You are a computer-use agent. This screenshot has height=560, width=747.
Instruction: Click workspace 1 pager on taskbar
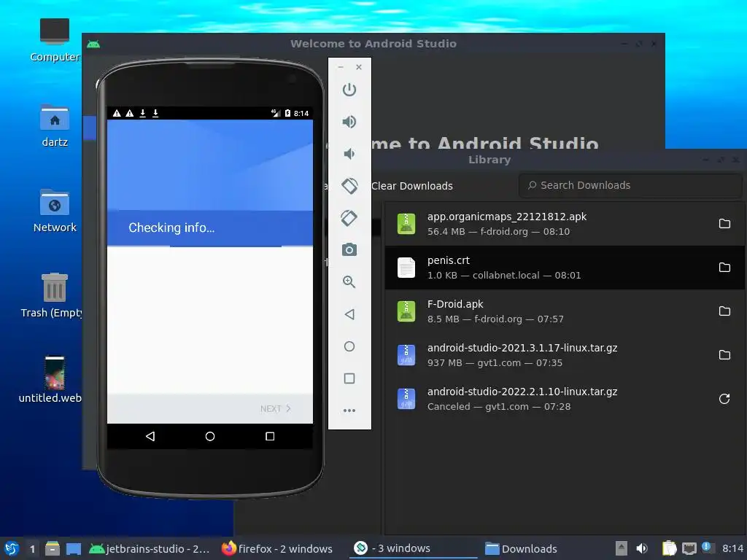[x=32, y=549]
